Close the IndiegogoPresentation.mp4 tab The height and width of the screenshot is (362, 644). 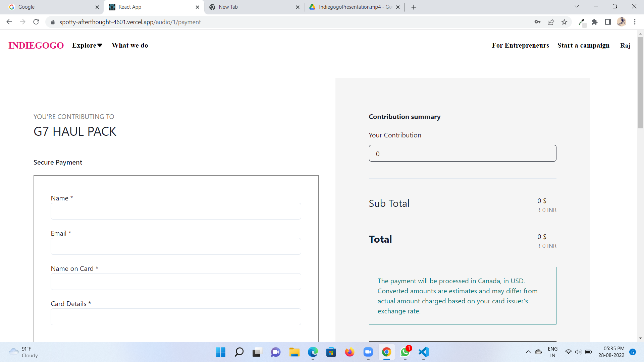398,7
